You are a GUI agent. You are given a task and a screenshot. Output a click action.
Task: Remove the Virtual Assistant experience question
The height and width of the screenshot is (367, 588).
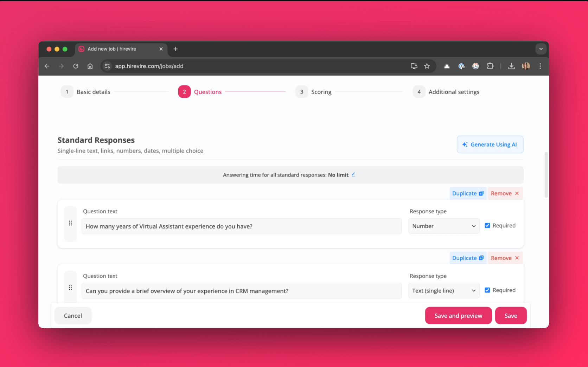[x=505, y=193]
